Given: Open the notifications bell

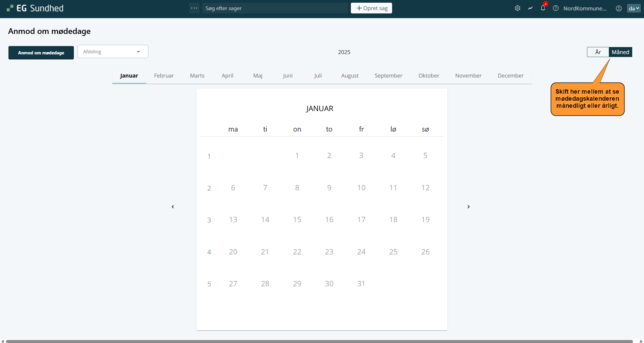Looking at the screenshot, I should pyautogui.click(x=543, y=8).
